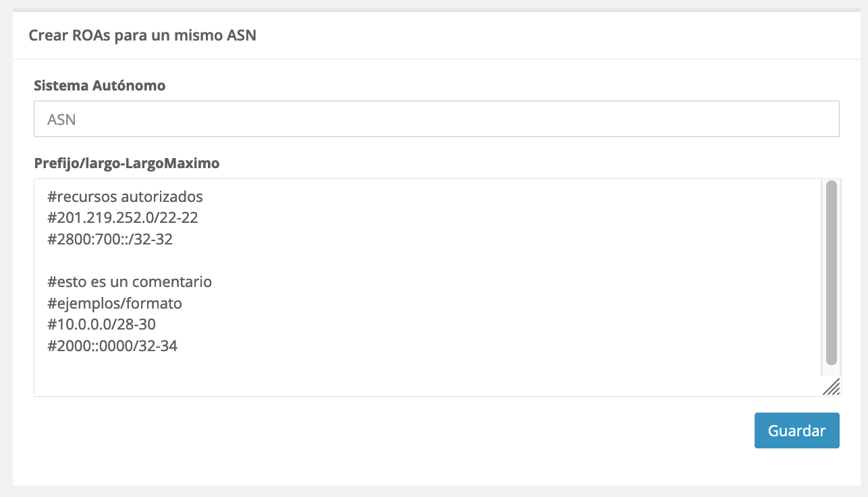Click the "Sistema Autónomo" label
This screenshot has height=497, width=868.
[99, 86]
